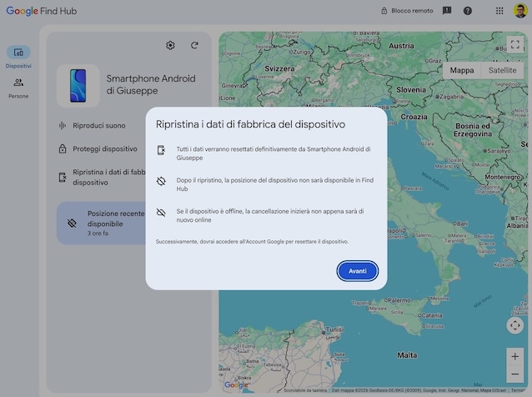
Task: Zoom out the map with minus button
Action: [515, 374]
